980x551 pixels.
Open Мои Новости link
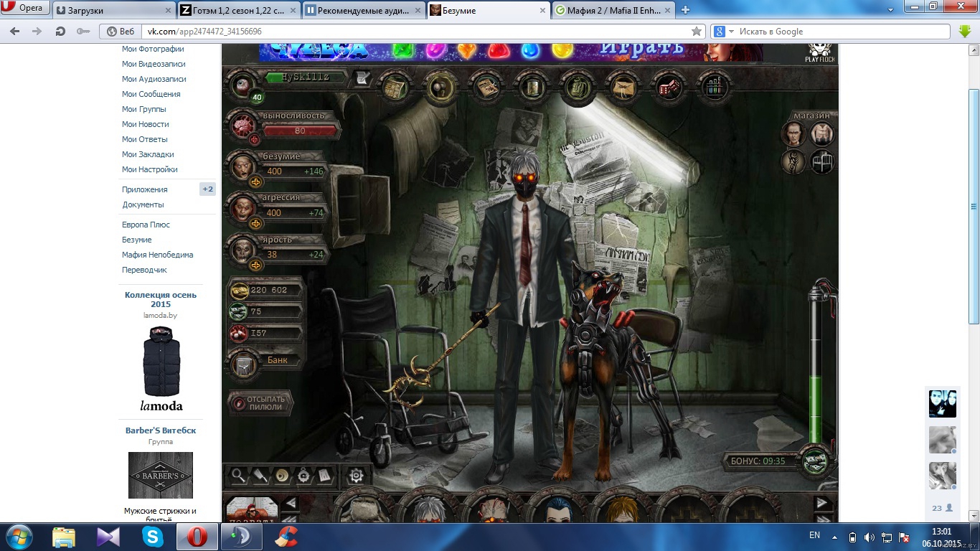point(146,124)
